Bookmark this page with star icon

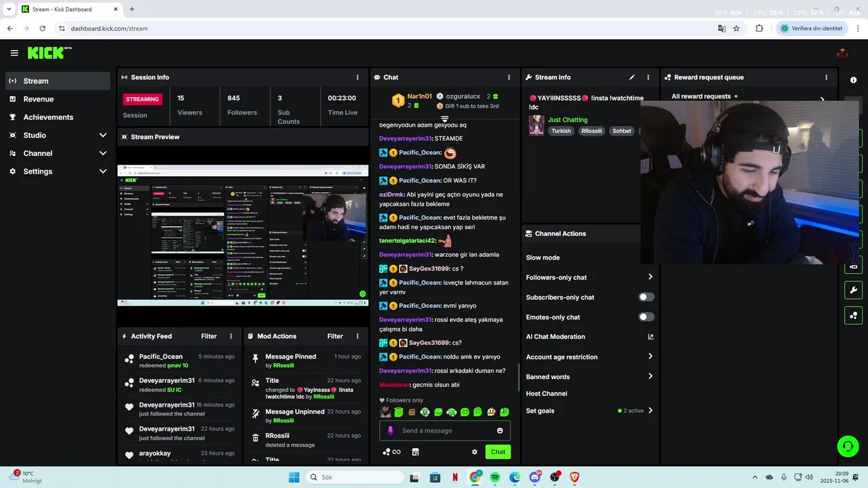pyautogui.click(x=736, y=28)
